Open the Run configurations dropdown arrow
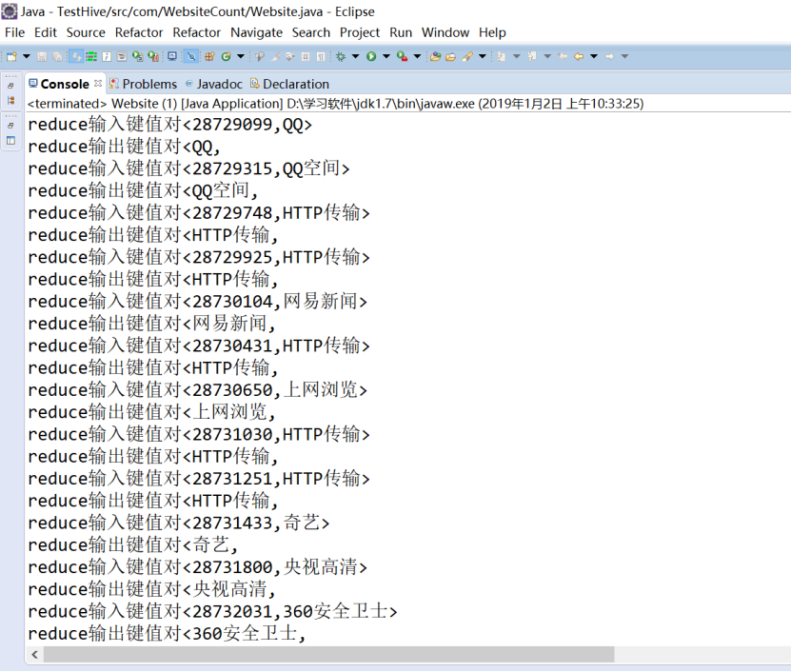The image size is (791, 672). (x=386, y=56)
